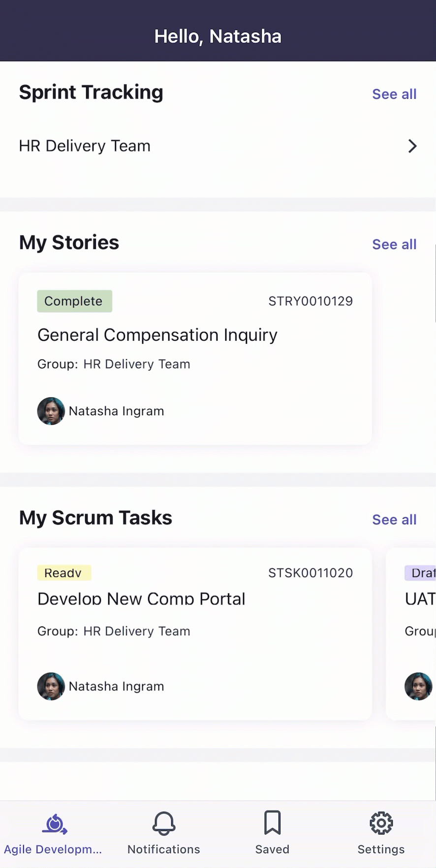Tap Natasha Ingram name in story card
The height and width of the screenshot is (868, 436).
click(116, 411)
